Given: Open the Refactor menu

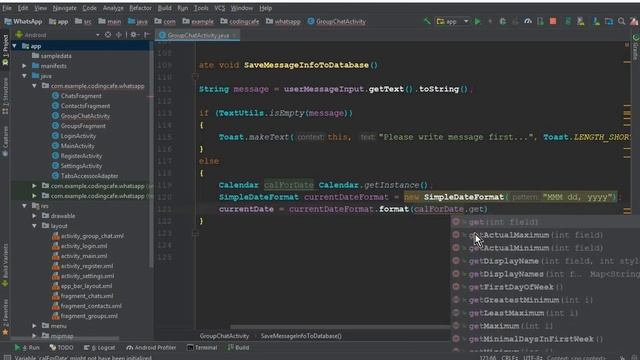Looking at the screenshot, I should [x=140, y=8].
